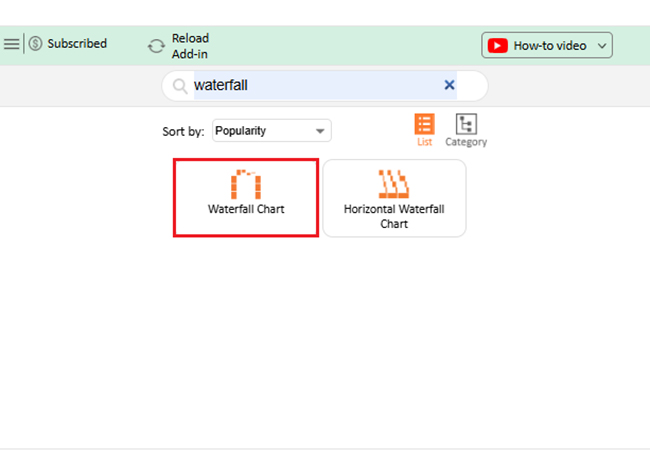Select the Category text label

coord(466,142)
